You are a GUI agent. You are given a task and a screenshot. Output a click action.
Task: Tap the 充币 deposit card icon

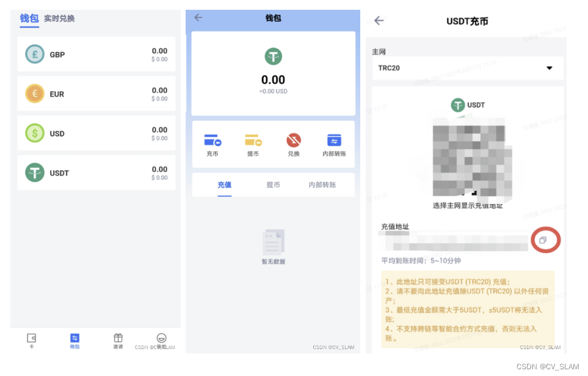(212, 140)
